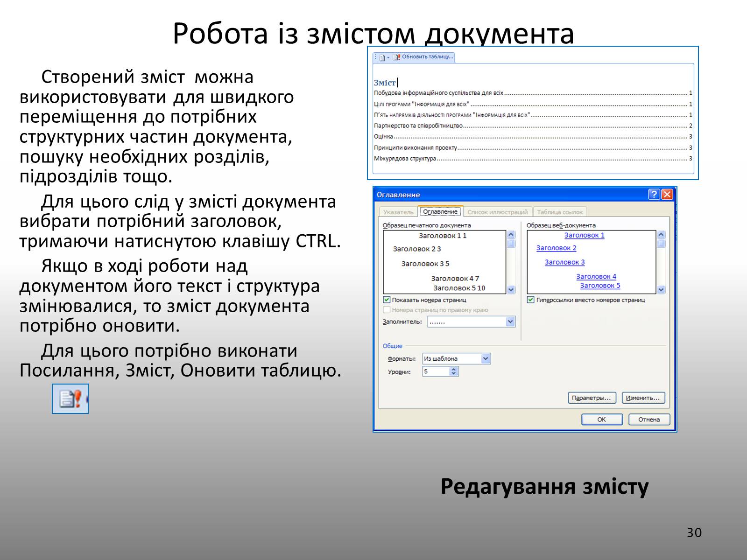The image size is (747, 560).
Task: Click the Уровни spinner arrows
Action: pos(454,371)
